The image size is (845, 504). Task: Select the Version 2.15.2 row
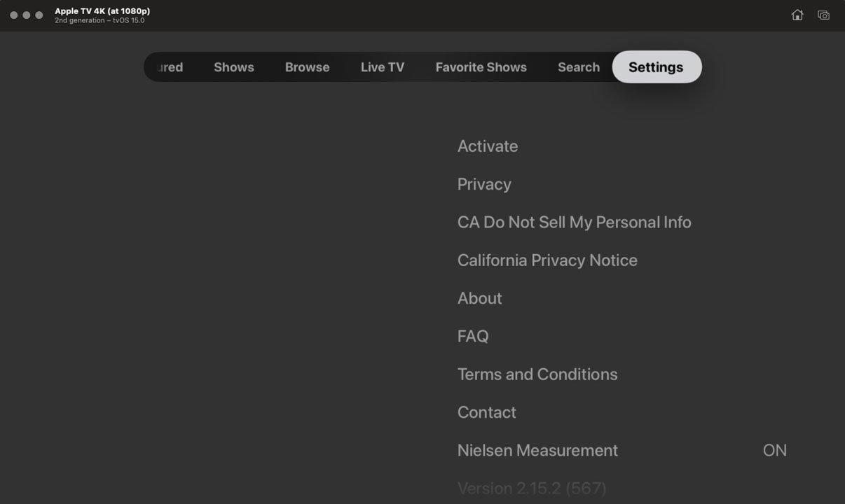[531, 488]
